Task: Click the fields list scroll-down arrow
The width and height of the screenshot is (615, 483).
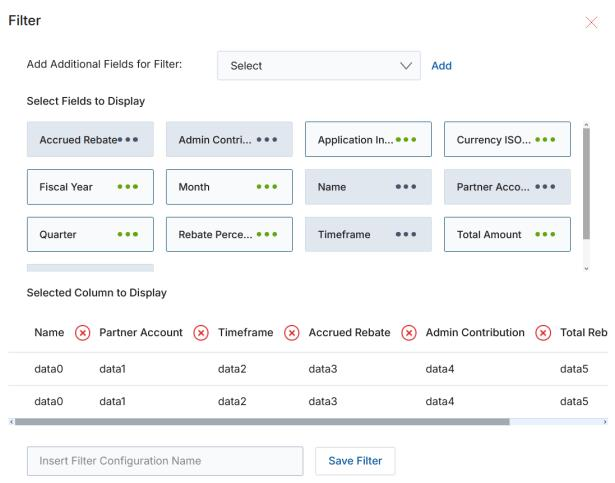Action: (586, 269)
